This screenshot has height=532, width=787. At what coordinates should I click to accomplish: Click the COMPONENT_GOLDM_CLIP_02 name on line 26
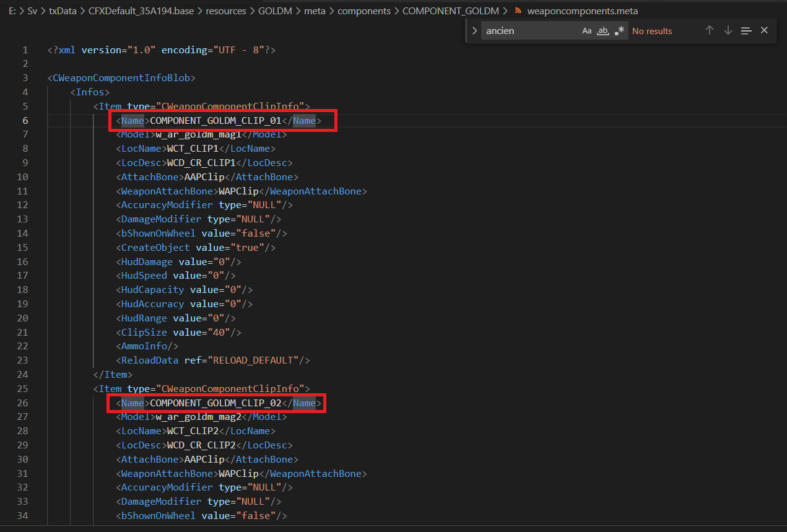215,403
